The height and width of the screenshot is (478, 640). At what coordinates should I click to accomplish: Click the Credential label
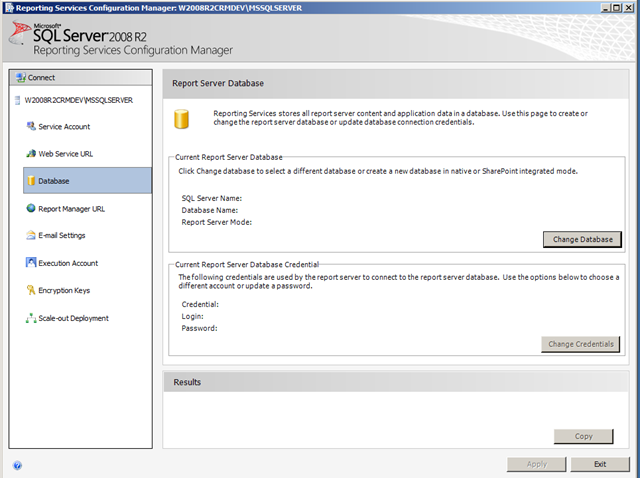coord(200,305)
